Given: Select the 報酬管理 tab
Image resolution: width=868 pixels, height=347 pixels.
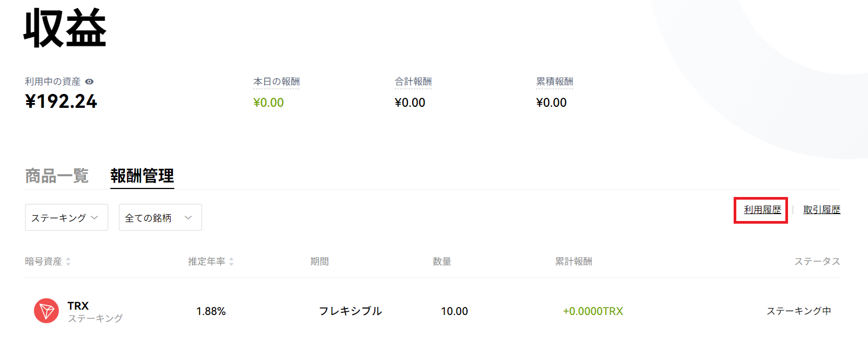Looking at the screenshot, I should [x=142, y=176].
